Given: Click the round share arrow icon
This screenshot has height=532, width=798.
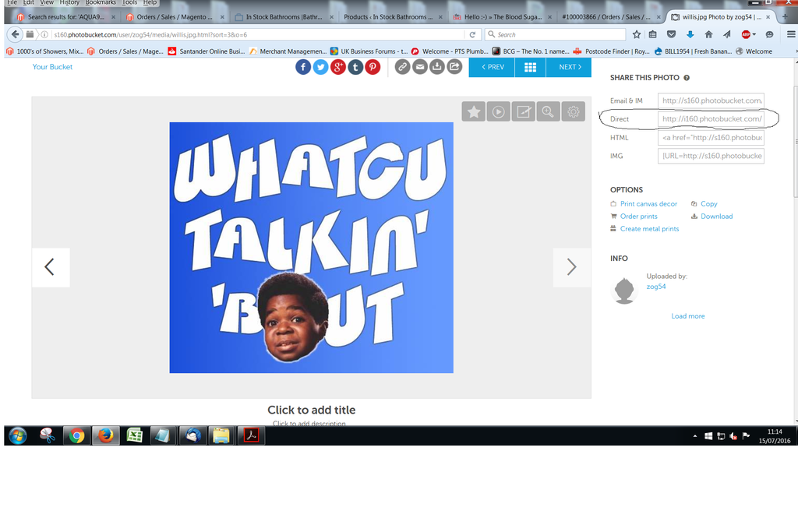Looking at the screenshot, I should (454, 67).
